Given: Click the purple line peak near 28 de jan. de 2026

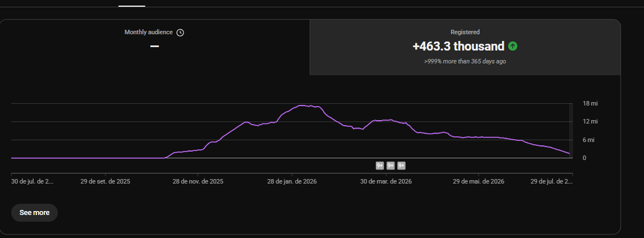Looking at the screenshot, I should coord(302,106).
